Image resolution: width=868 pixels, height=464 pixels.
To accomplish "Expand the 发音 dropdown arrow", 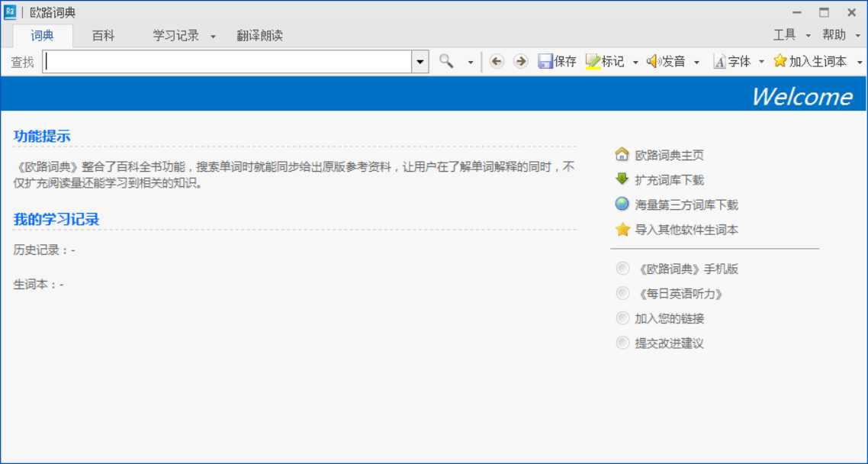I will [x=696, y=63].
